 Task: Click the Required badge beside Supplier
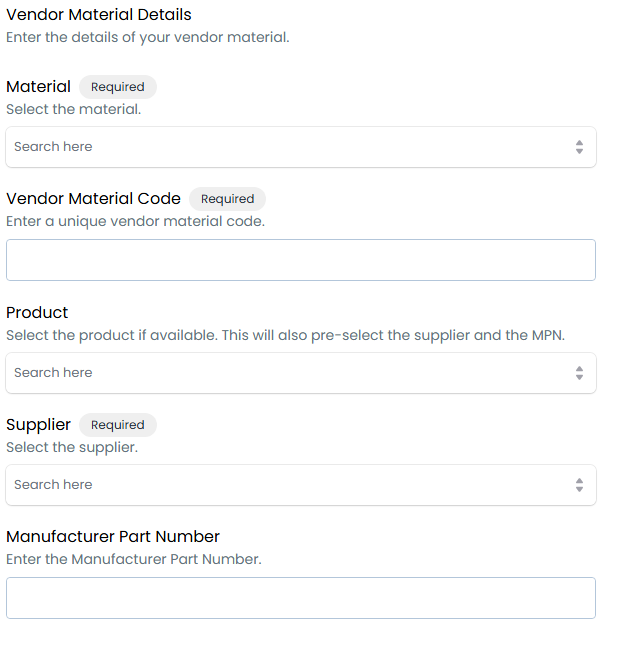coord(118,425)
